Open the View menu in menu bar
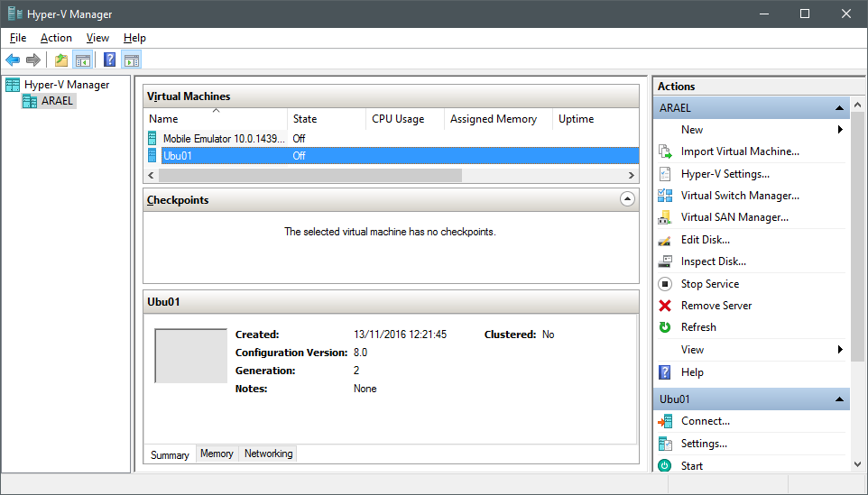This screenshot has width=868, height=495. pos(97,38)
